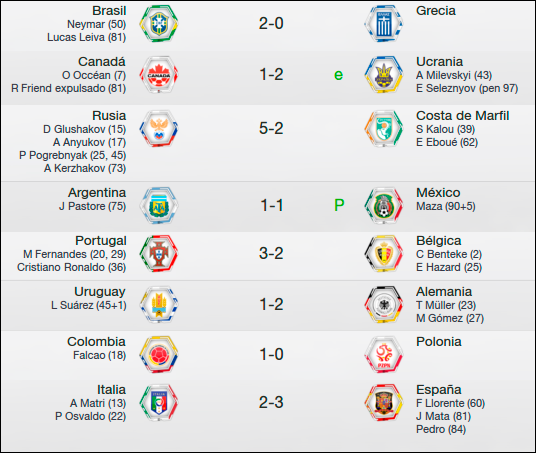Select the Ucrania team crest

point(384,75)
